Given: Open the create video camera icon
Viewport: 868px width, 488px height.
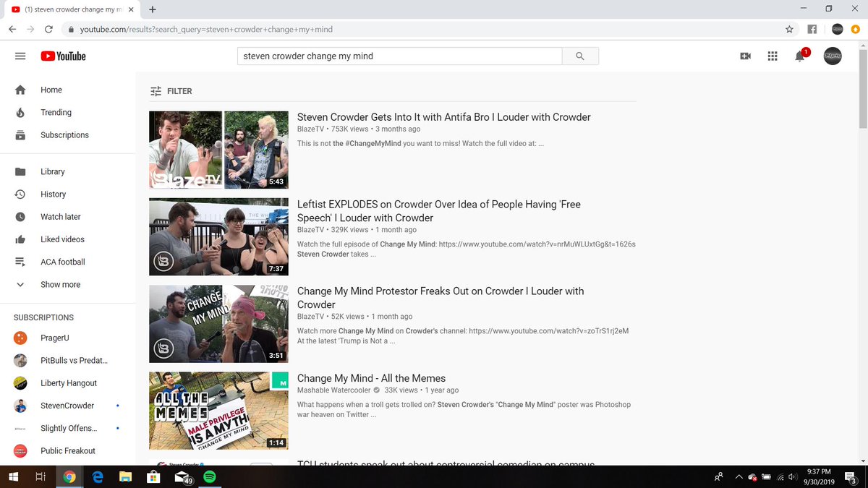Looking at the screenshot, I should tap(745, 56).
